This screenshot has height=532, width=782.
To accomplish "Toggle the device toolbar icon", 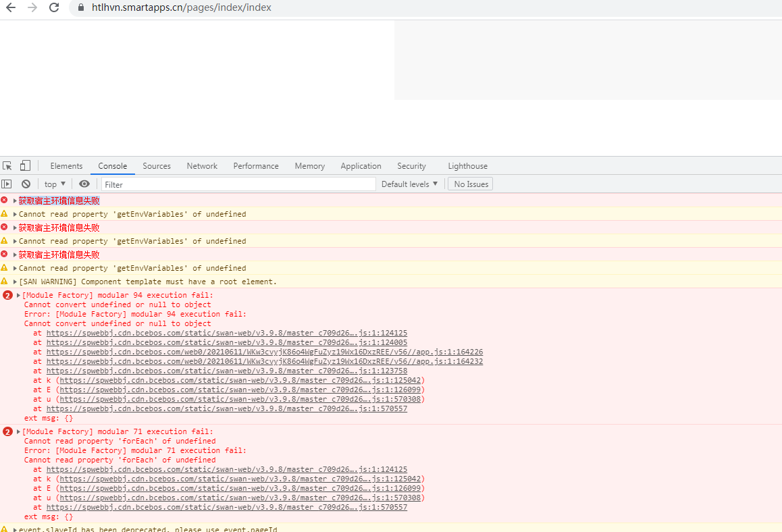I will click(25, 165).
